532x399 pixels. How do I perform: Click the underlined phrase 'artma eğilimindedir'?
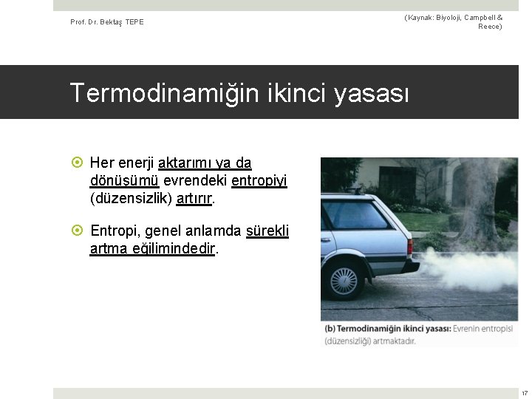152,249
